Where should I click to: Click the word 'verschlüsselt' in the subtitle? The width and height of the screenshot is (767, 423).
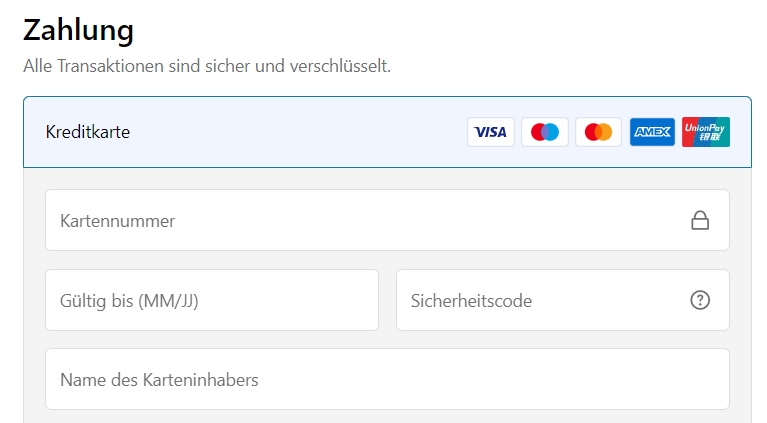[340, 66]
